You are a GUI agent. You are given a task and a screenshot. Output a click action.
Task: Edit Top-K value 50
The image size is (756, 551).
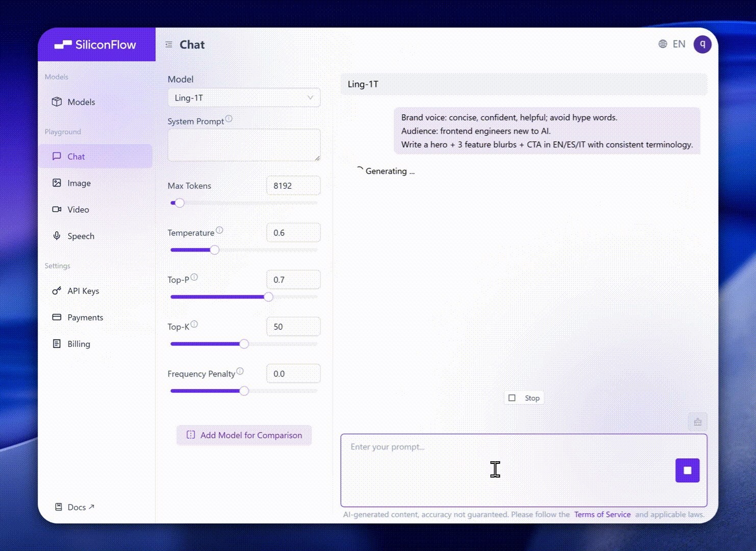click(293, 327)
